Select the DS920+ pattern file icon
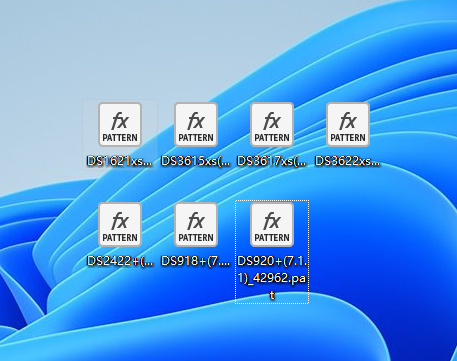The image size is (457, 361). [272, 224]
